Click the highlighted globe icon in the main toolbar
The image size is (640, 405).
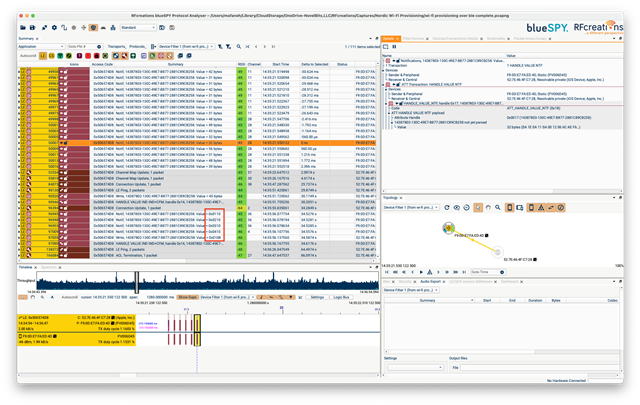93,27
